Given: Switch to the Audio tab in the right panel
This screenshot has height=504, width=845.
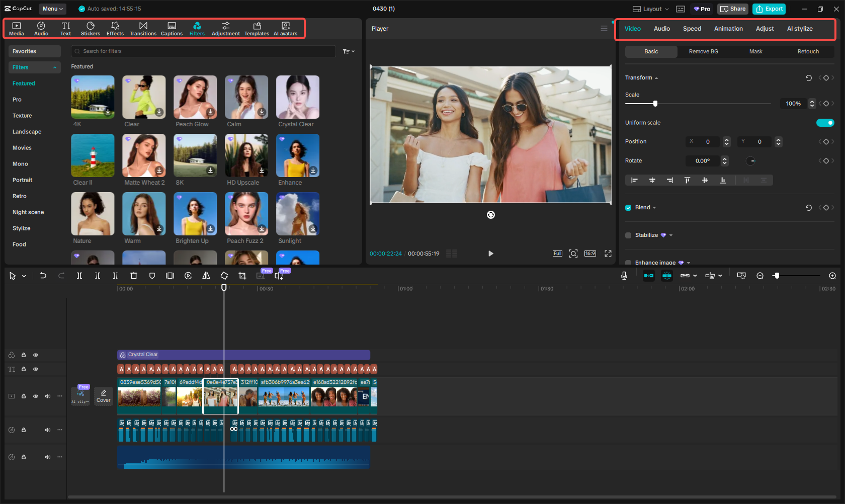Looking at the screenshot, I should pyautogui.click(x=661, y=29).
